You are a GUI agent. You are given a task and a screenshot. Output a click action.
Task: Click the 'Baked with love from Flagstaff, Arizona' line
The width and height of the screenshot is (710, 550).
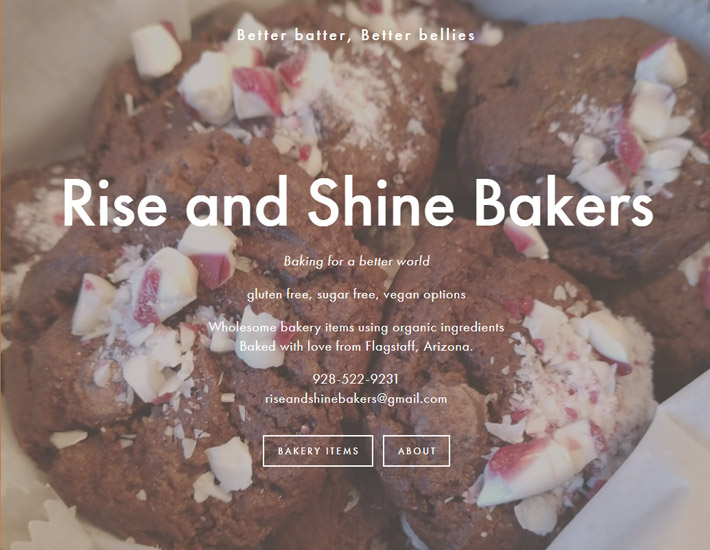[x=356, y=347]
